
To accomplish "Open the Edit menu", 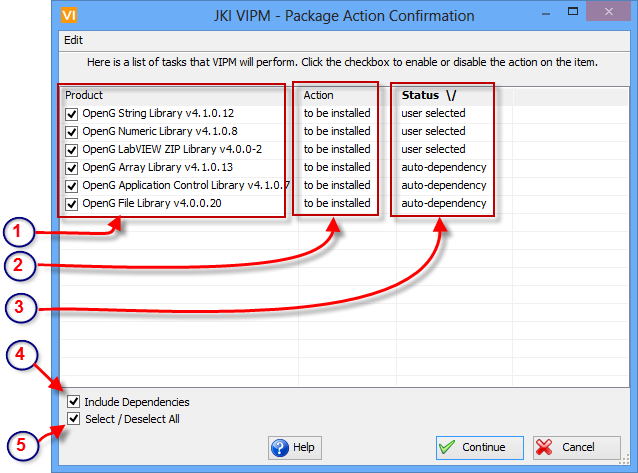I will point(73,40).
